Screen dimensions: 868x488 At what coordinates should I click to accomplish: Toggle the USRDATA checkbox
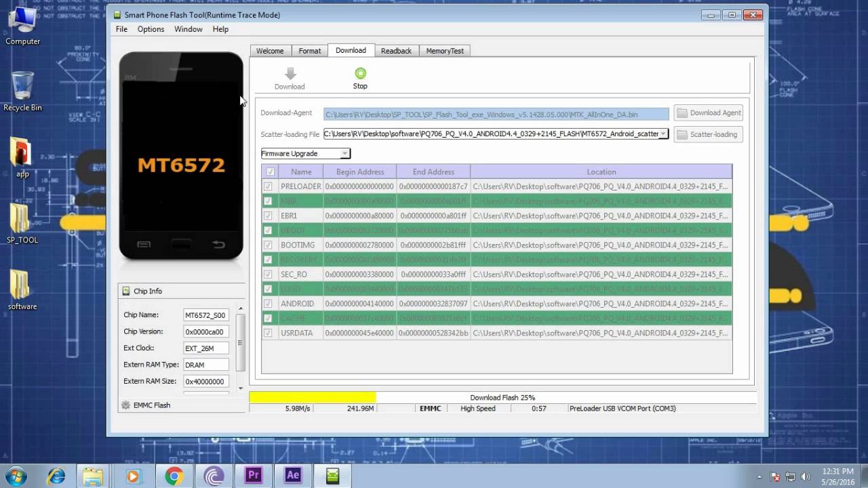(269, 333)
